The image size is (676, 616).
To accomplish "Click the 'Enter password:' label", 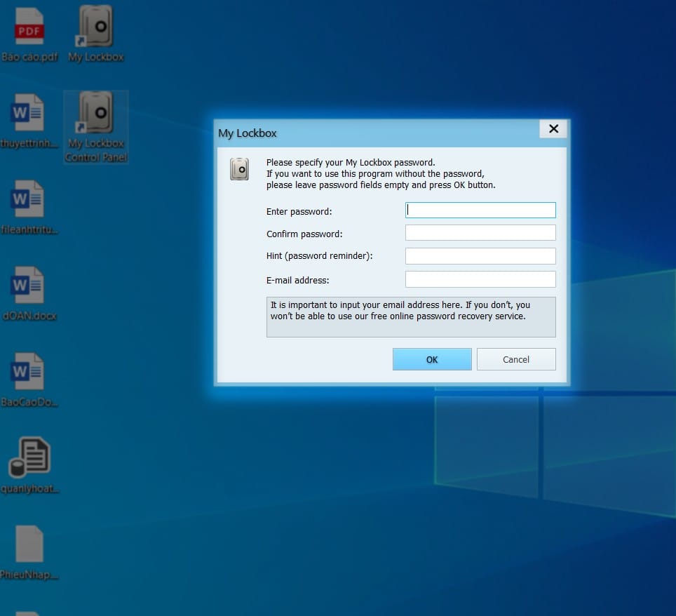I will pos(299,211).
